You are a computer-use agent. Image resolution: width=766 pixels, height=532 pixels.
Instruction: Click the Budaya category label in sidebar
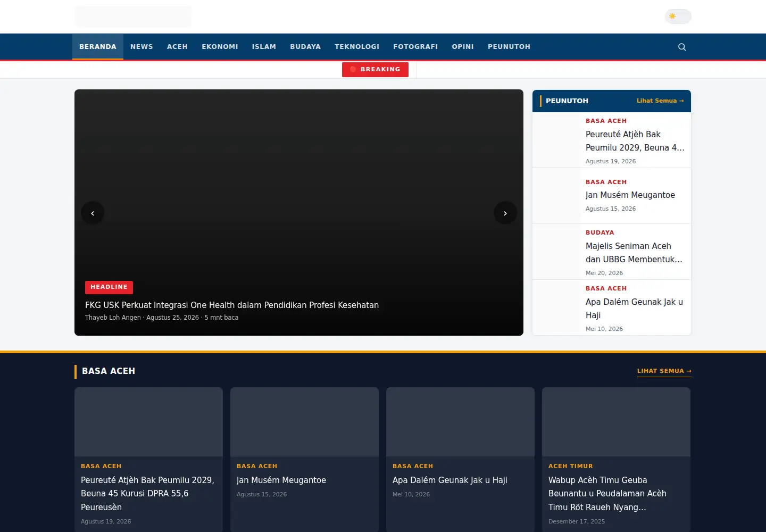pos(600,232)
